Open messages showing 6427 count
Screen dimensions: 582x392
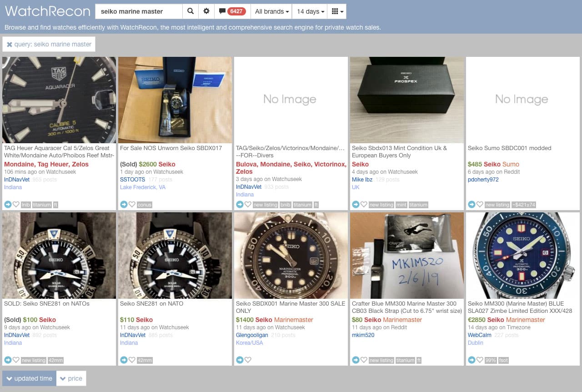pyautogui.click(x=232, y=11)
